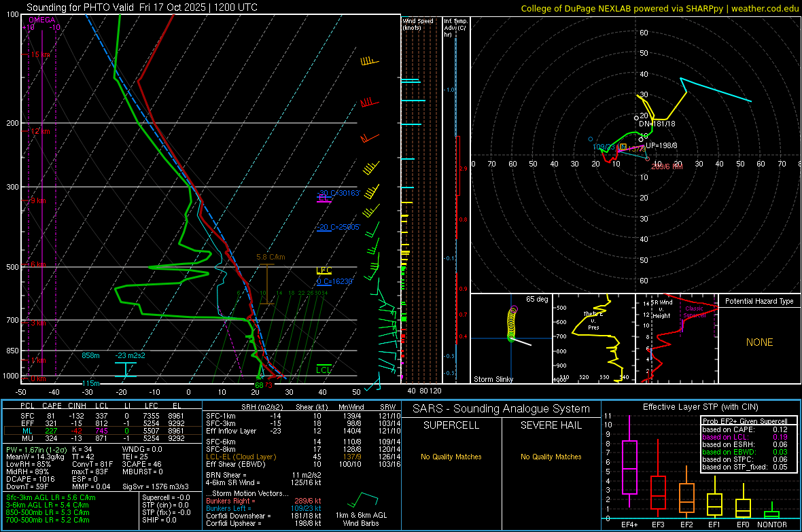
Task: Click the '12 km' height marker
Action: coord(41,131)
